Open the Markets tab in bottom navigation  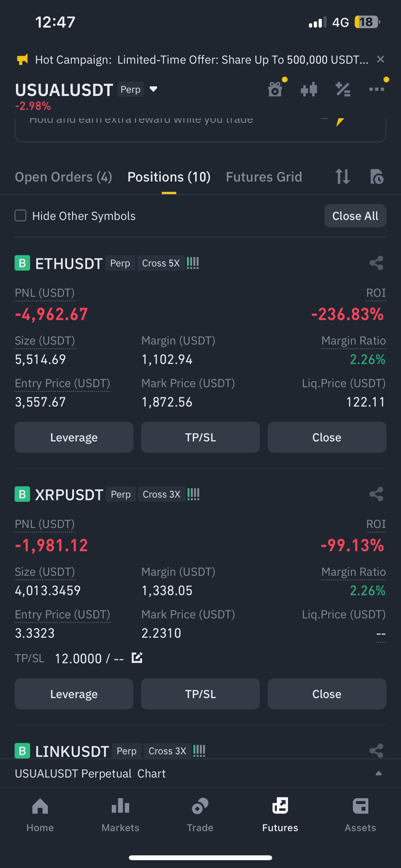121,815
